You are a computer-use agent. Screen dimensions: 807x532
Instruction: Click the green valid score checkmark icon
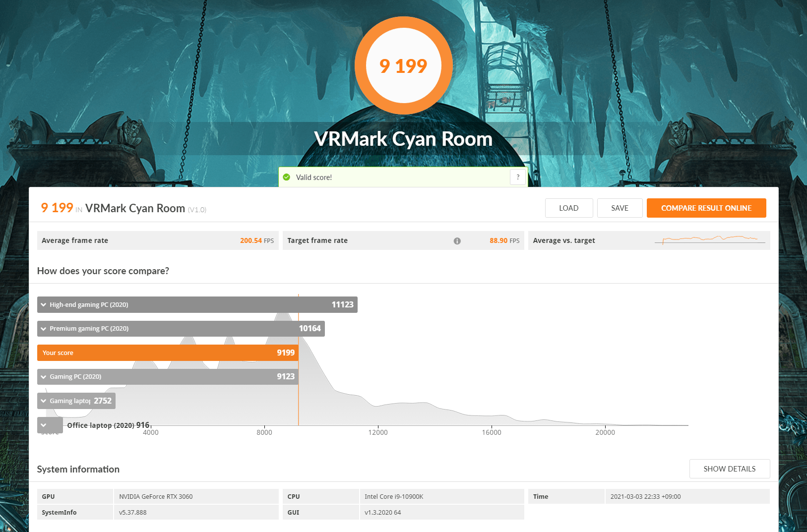click(x=286, y=177)
